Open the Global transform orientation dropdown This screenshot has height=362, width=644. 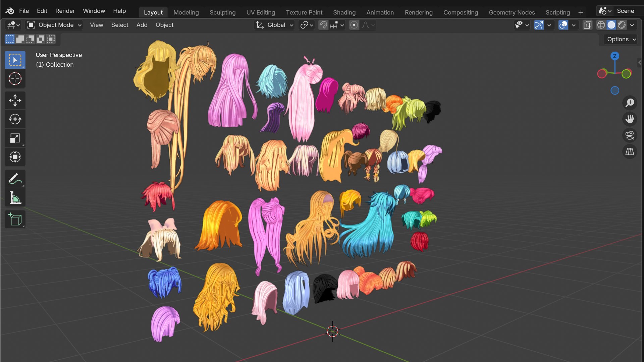(x=274, y=25)
